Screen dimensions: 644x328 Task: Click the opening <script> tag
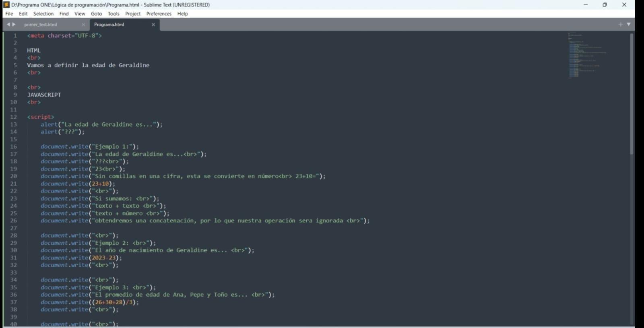[x=40, y=117]
